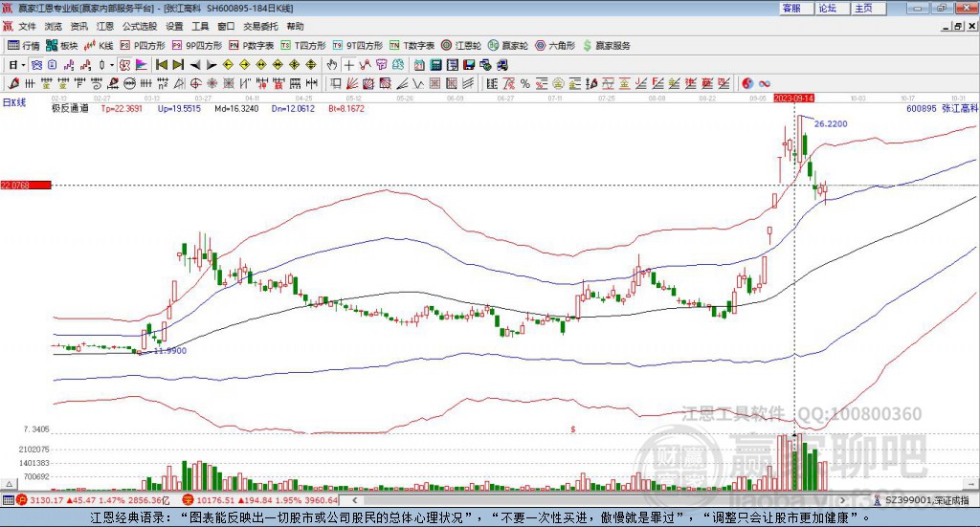The width and height of the screenshot is (980, 527).
Task: Jump to first bar icon
Action: point(161,65)
